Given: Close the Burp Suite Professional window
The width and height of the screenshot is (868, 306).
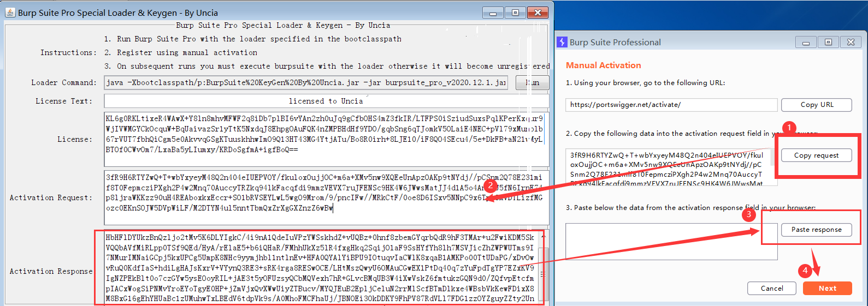Looking at the screenshot, I should [x=851, y=42].
